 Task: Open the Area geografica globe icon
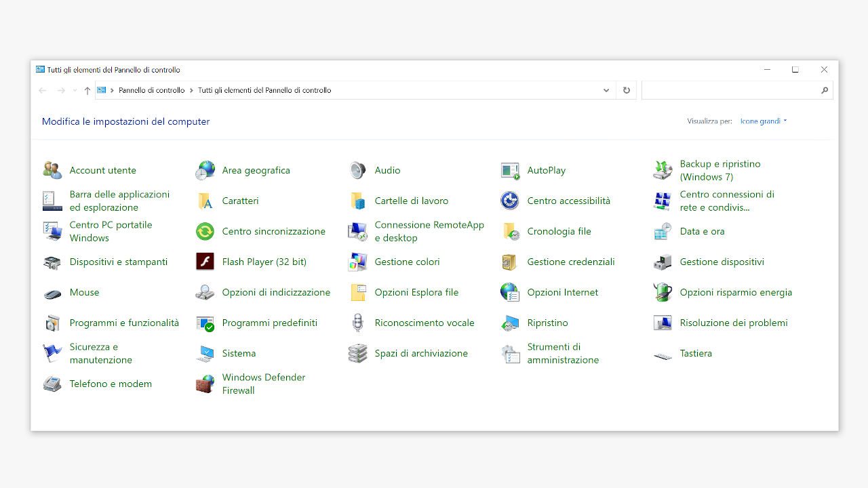coord(205,170)
